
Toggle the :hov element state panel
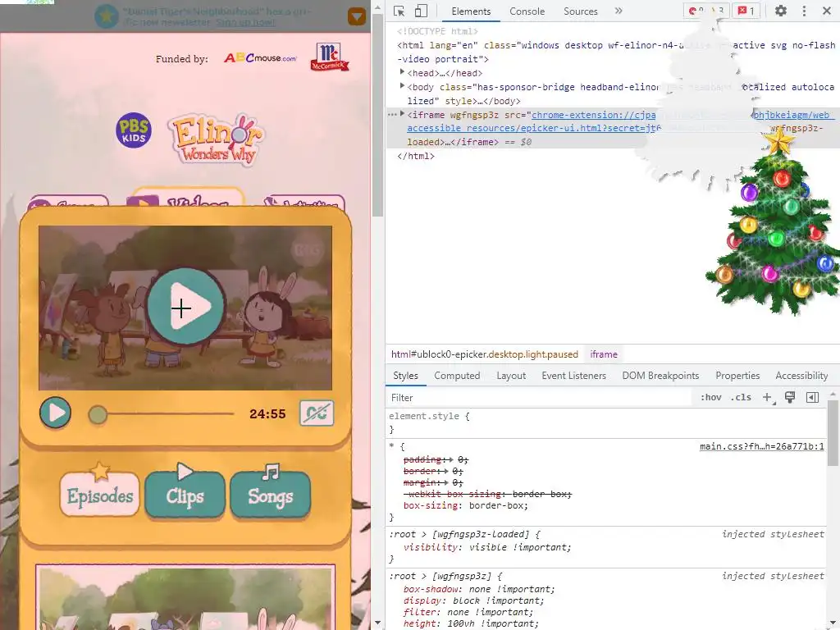pos(711,398)
